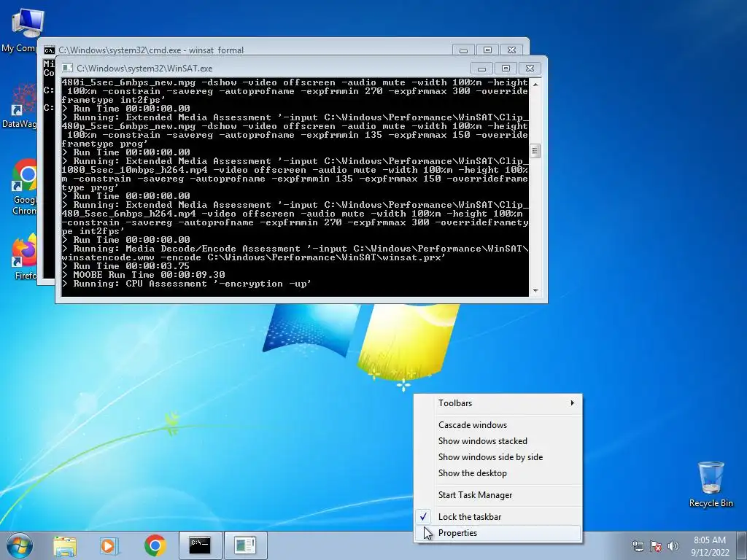Image resolution: width=747 pixels, height=560 pixels.
Task: Open the Start menu orb
Action: coord(19,545)
